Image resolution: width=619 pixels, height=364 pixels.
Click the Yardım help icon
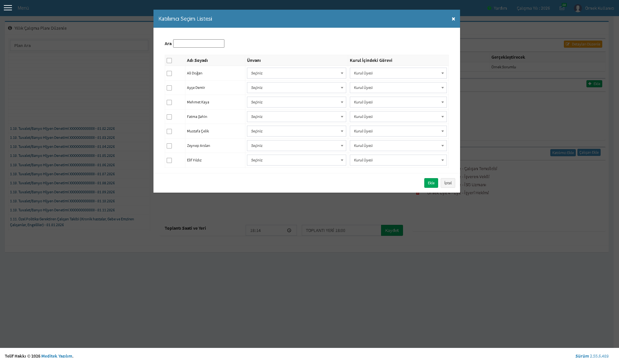point(489,8)
